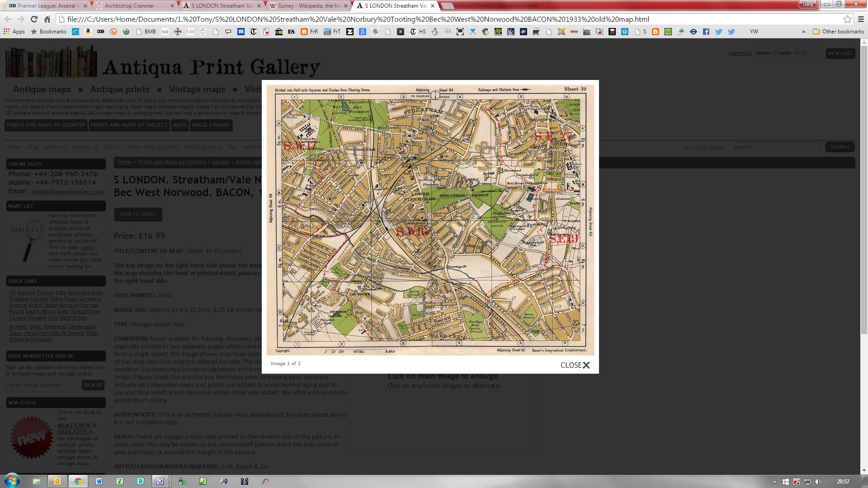Go to the browser home page

(47, 19)
